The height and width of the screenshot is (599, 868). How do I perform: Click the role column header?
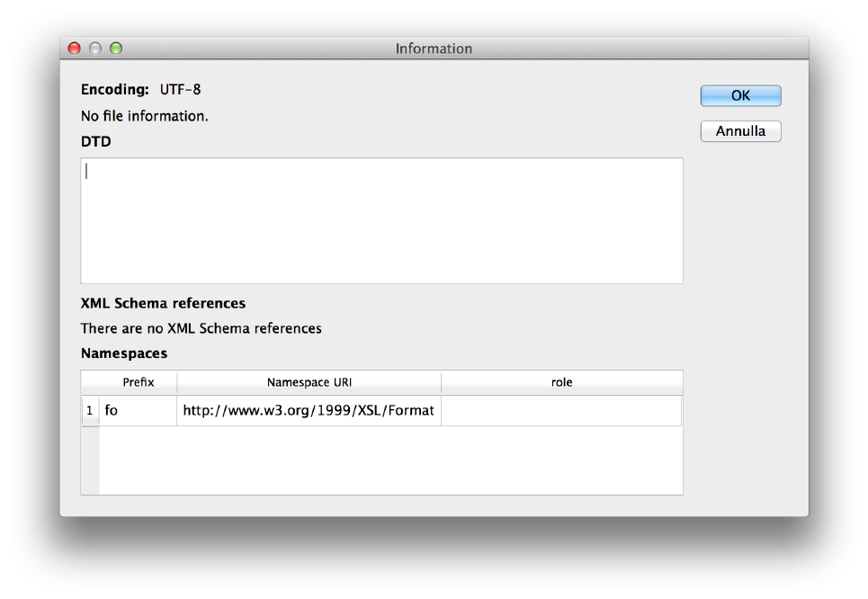561,382
